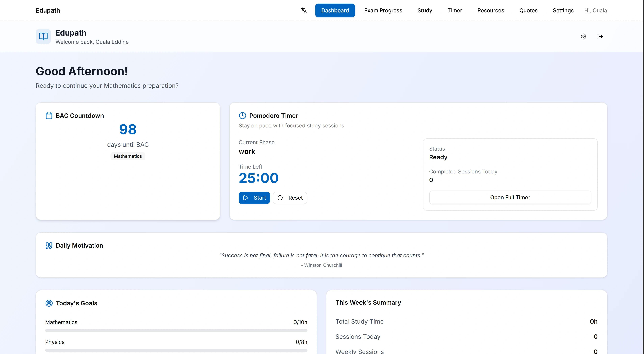Reset the Pomodoro timer
644x354 pixels.
(x=290, y=198)
